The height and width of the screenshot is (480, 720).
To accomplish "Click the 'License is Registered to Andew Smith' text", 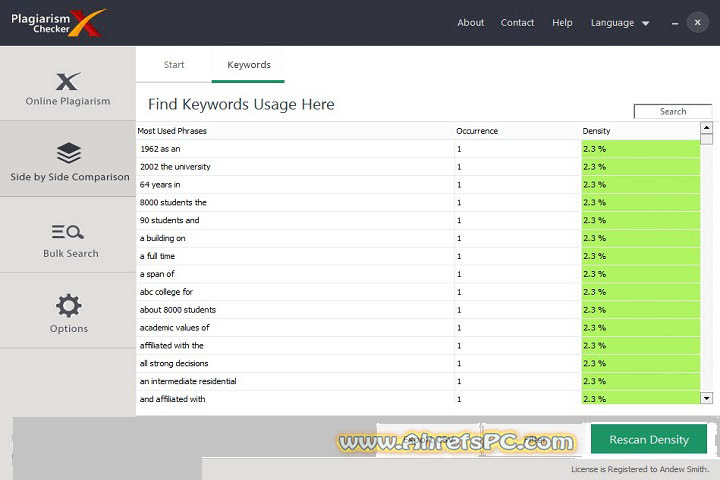I will (640, 469).
